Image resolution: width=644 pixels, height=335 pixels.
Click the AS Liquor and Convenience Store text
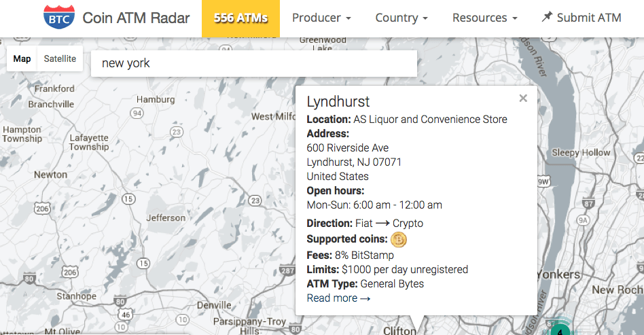click(x=430, y=119)
